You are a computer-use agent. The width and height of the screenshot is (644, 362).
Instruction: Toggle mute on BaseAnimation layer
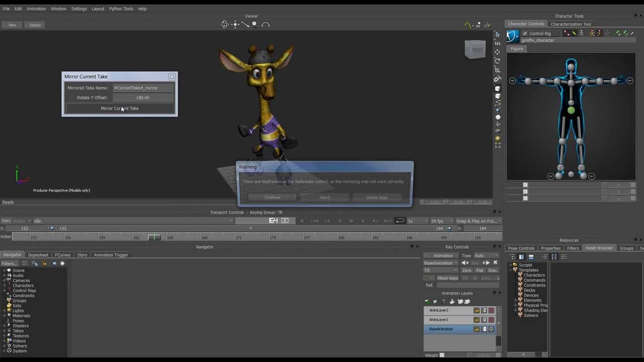pyautogui.click(x=492, y=329)
